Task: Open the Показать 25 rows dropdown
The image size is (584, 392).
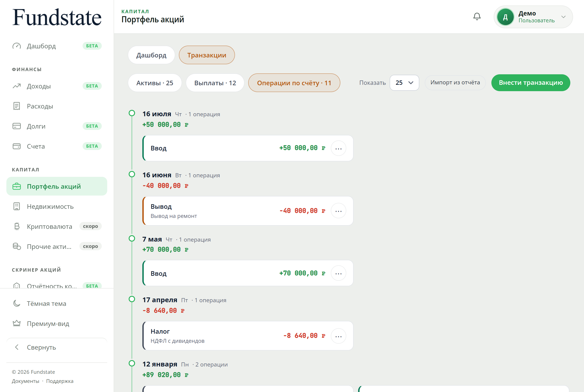Action: click(x=404, y=83)
